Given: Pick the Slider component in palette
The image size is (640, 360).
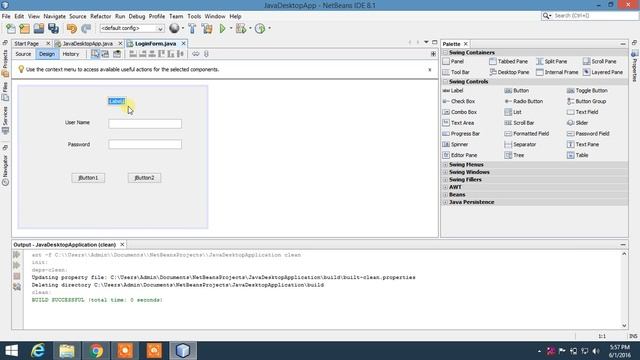Looking at the screenshot, I should point(578,123).
